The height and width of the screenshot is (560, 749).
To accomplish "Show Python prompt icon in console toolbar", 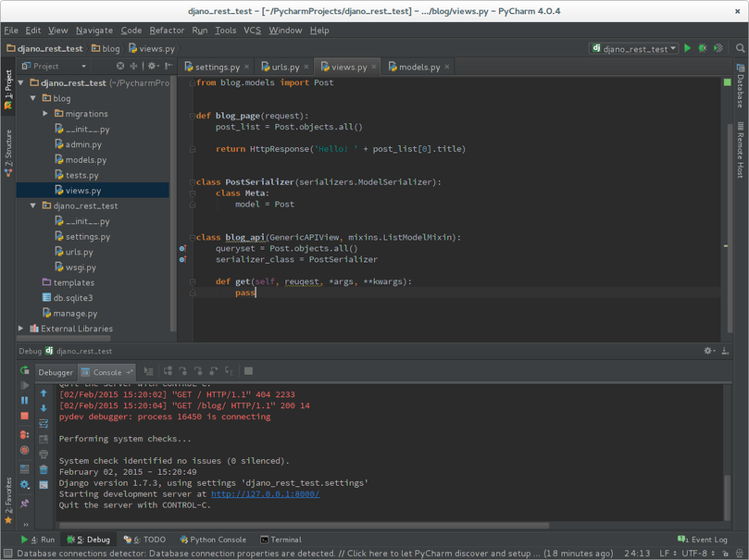I will pos(44,485).
